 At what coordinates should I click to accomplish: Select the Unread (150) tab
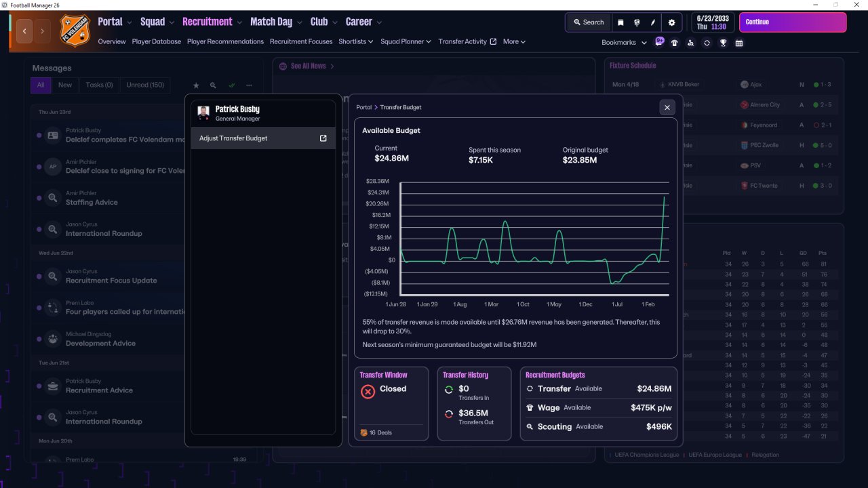(145, 85)
